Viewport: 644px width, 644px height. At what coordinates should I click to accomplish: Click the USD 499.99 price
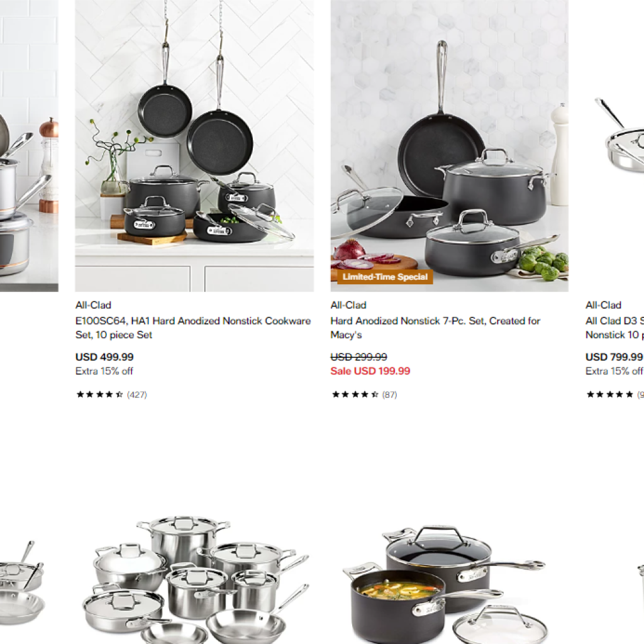[104, 357]
